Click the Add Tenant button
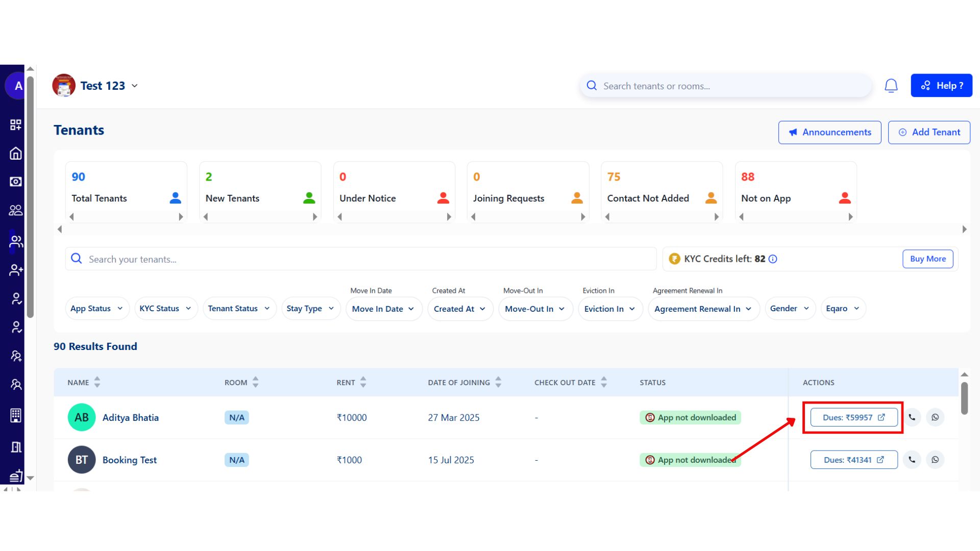980x551 pixels. [x=929, y=132]
